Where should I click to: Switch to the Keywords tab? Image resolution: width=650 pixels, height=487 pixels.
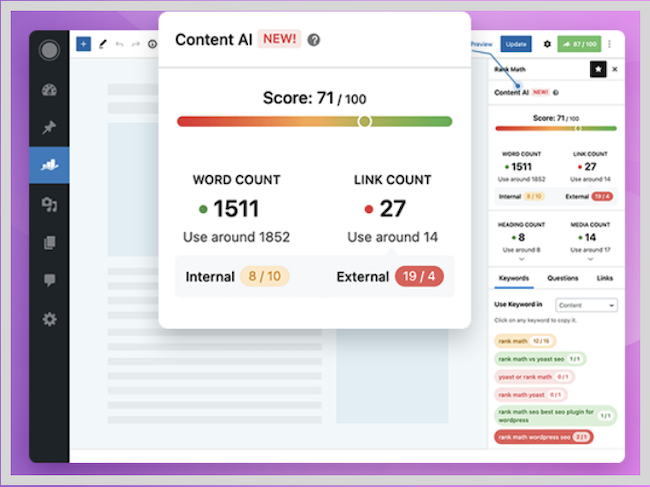point(514,278)
